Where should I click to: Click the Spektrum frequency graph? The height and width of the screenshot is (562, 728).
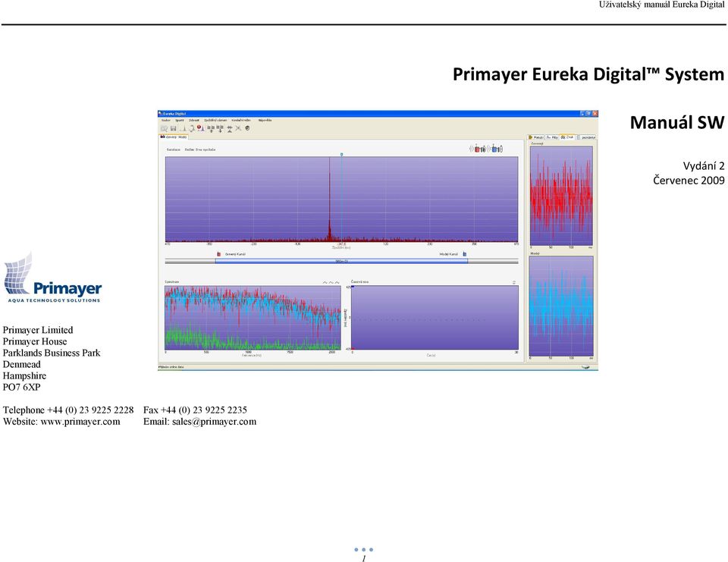click(253, 318)
